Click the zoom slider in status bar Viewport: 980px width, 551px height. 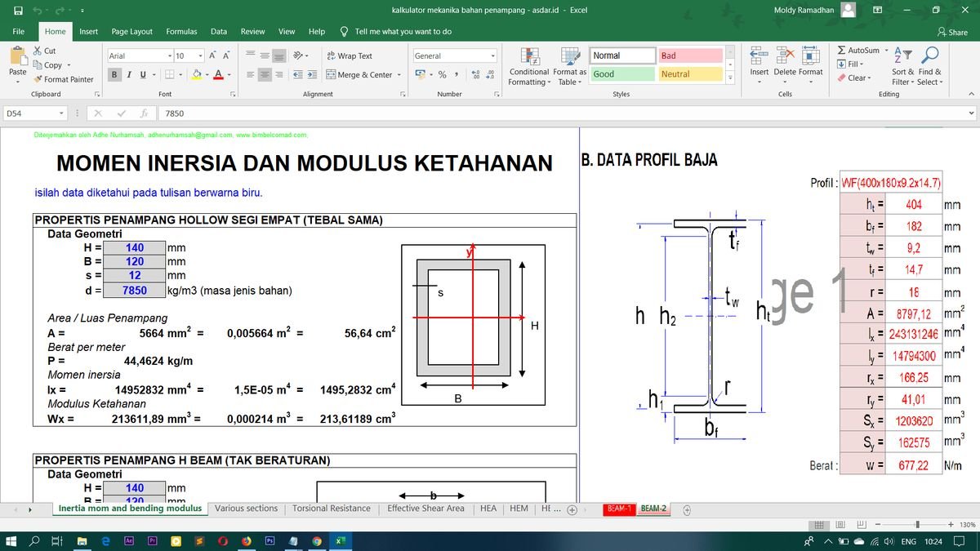(917, 524)
